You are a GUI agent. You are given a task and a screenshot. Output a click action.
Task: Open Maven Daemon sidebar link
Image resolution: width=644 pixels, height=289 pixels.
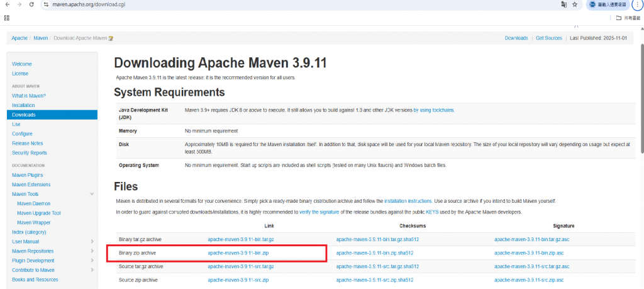click(x=34, y=203)
